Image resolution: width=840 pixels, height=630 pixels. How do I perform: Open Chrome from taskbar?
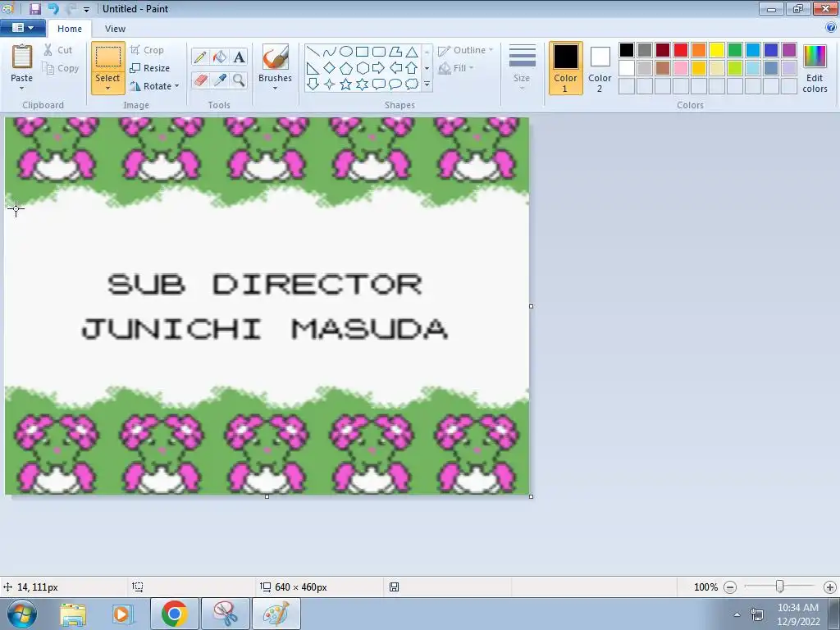point(174,614)
